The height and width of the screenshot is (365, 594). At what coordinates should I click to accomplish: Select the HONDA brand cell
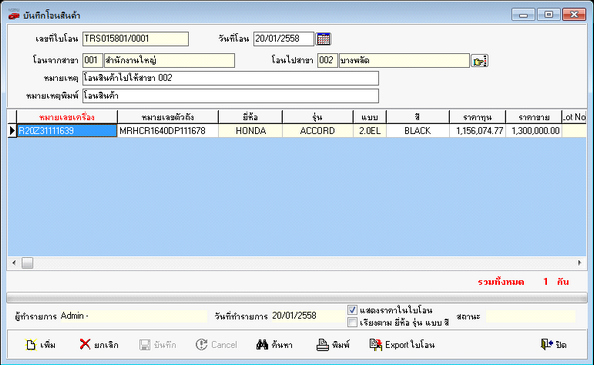(250, 131)
